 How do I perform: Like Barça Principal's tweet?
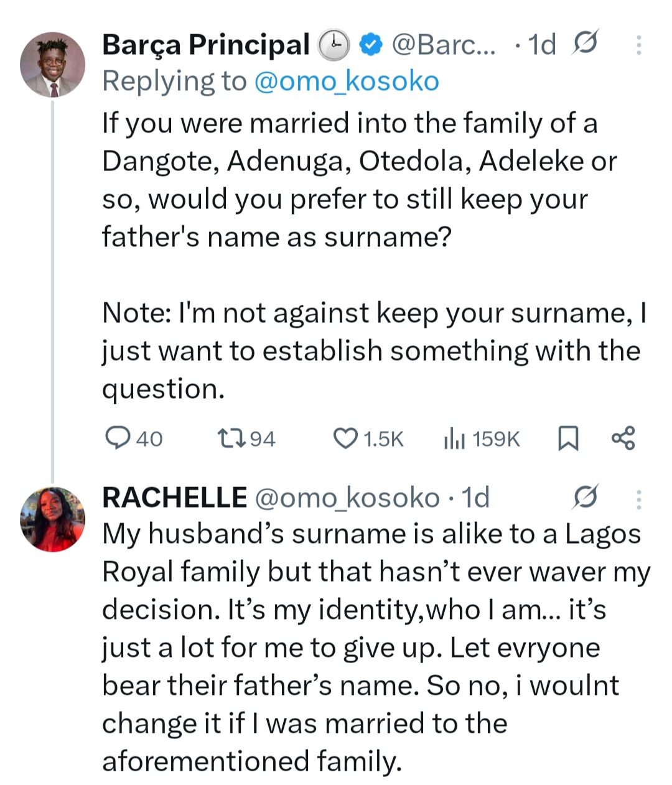[x=346, y=439]
